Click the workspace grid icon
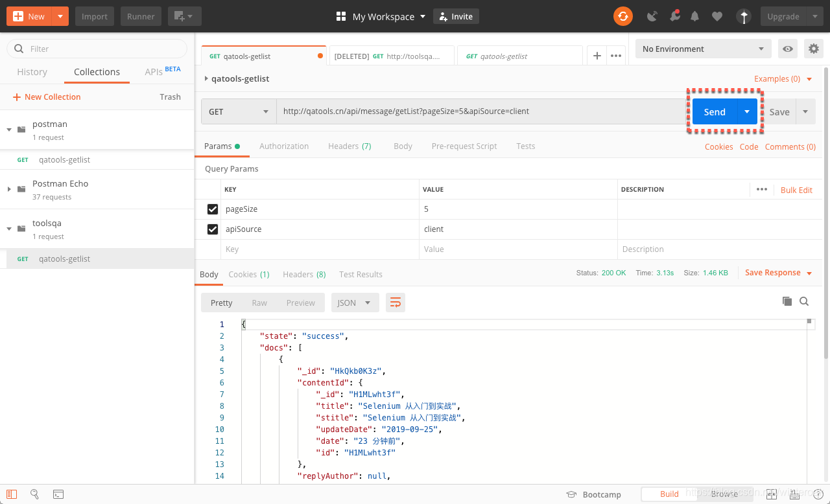Viewport: 830px width, 504px height. tap(341, 16)
